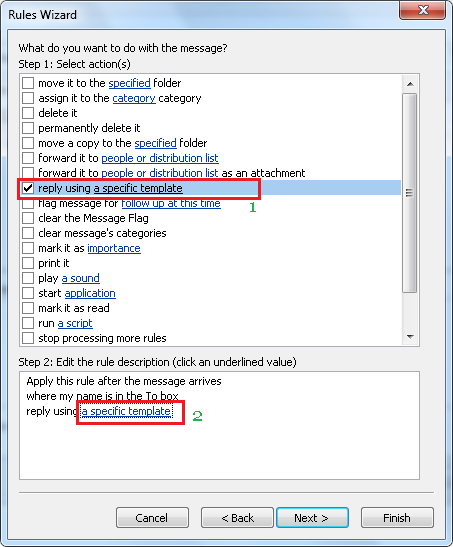453x547 pixels.
Task: Click 'a specific template' link in rule description
Action: click(x=127, y=411)
